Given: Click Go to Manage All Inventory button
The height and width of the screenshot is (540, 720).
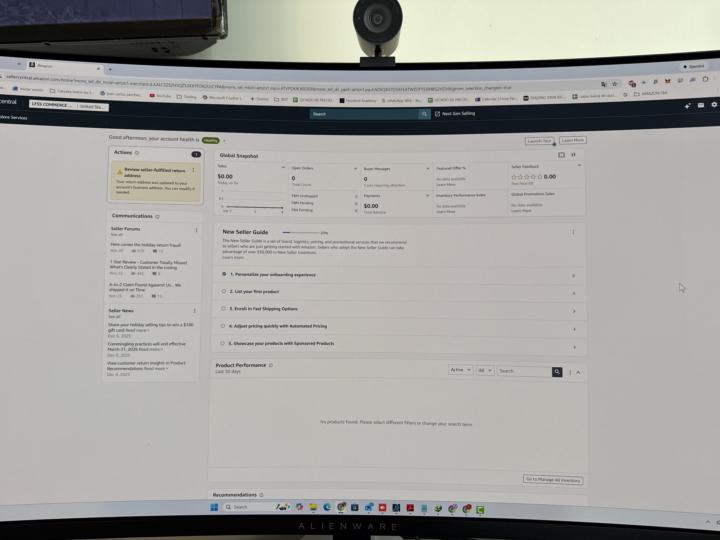Looking at the screenshot, I should pos(553,480).
